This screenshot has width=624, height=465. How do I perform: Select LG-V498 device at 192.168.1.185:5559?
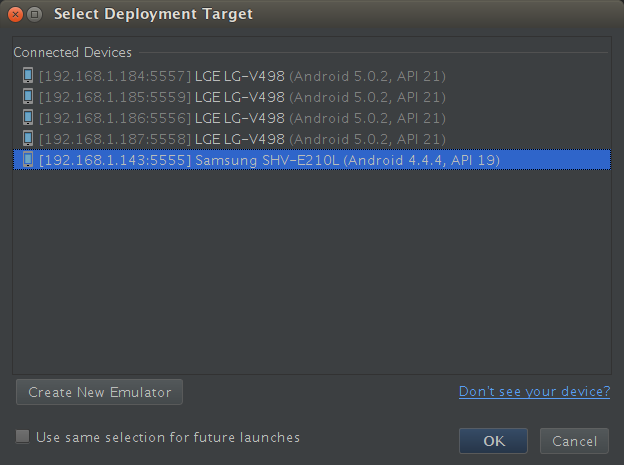point(312,97)
